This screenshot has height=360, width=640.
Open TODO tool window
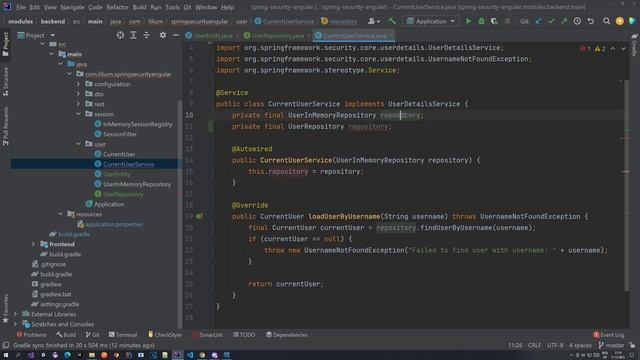[x=244, y=335]
